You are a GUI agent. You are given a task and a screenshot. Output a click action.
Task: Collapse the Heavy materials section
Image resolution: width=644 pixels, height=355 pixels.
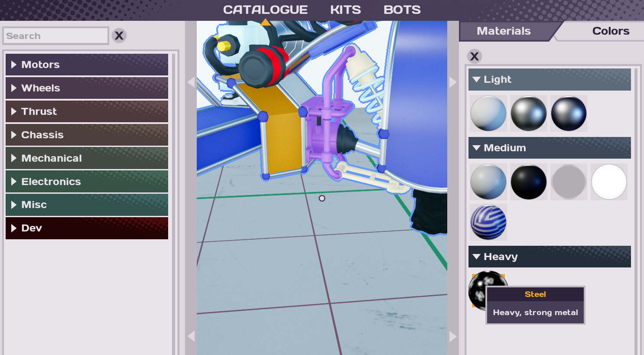click(x=550, y=257)
